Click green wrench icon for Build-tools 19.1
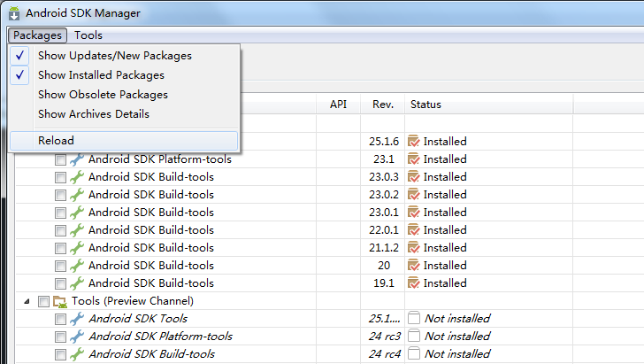This screenshot has width=644, height=364. pos(77,283)
